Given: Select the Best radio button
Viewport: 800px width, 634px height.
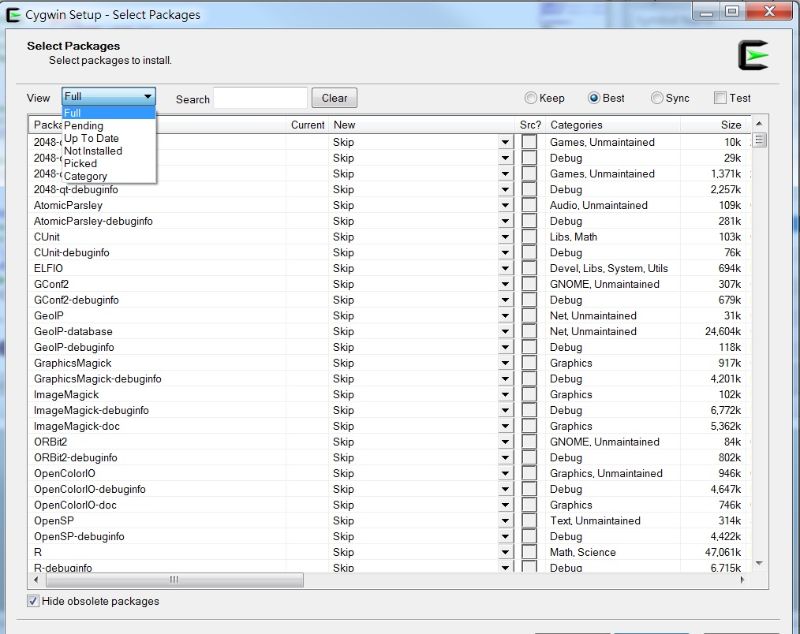Looking at the screenshot, I should click(594, 98).
